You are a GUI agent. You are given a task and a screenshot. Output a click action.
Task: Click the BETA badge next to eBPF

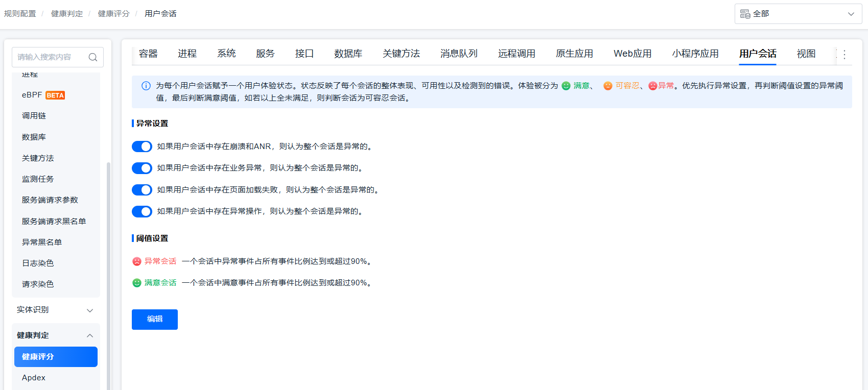coord(55,95)
